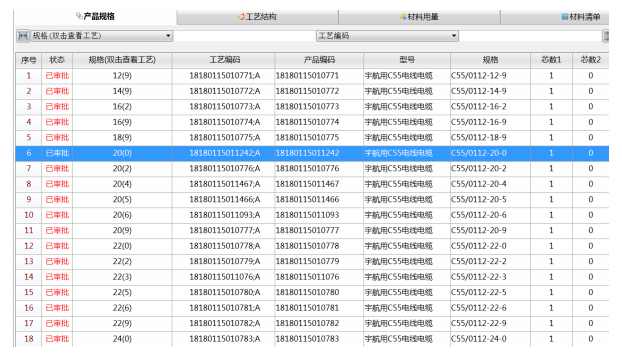Click the input field after 工艺编码 dropdown
This screenshot has height=362, width=622.
pyautogui.click(x=530, y=36)
